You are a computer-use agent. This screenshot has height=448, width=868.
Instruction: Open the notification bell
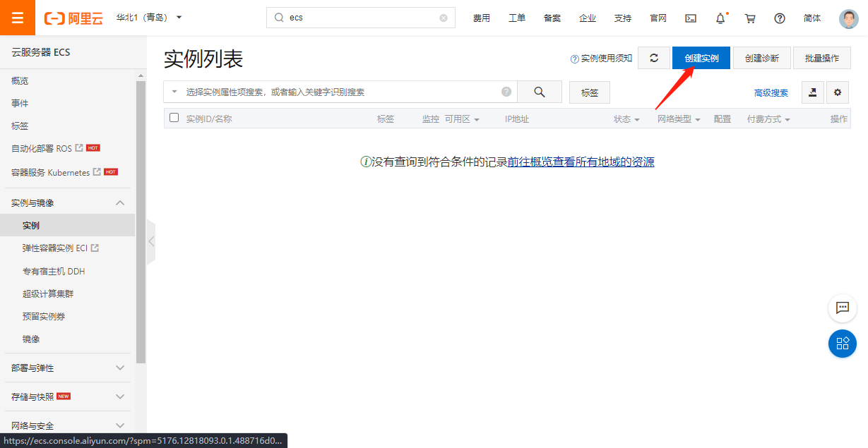click(x=720, y=18)
